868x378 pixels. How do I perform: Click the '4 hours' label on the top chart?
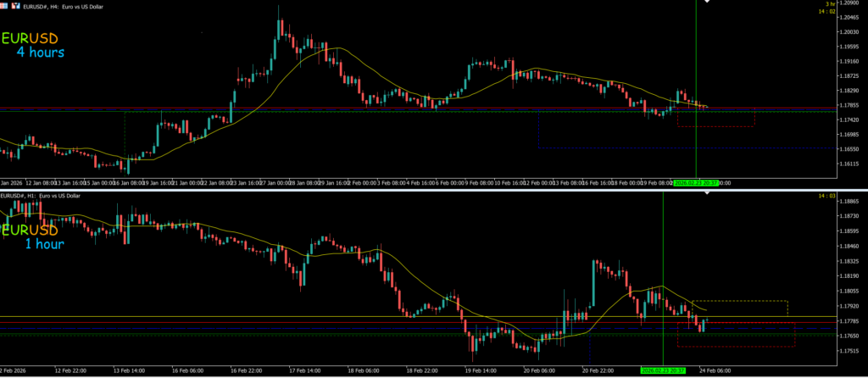click(41, 53)
